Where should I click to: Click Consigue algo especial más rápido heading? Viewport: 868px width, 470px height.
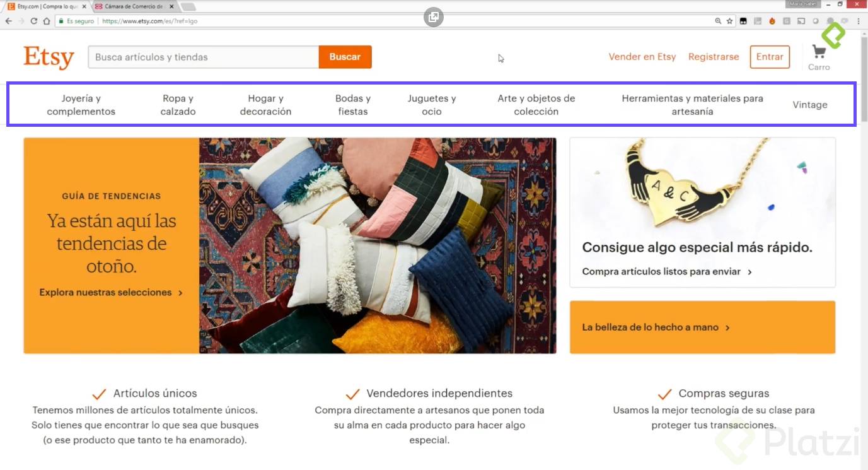697,247
